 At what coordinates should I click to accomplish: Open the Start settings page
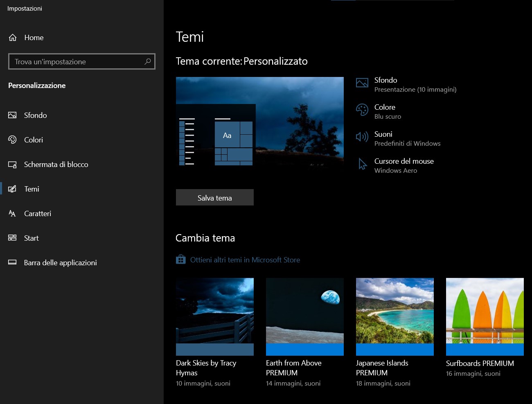coord(82,238)
